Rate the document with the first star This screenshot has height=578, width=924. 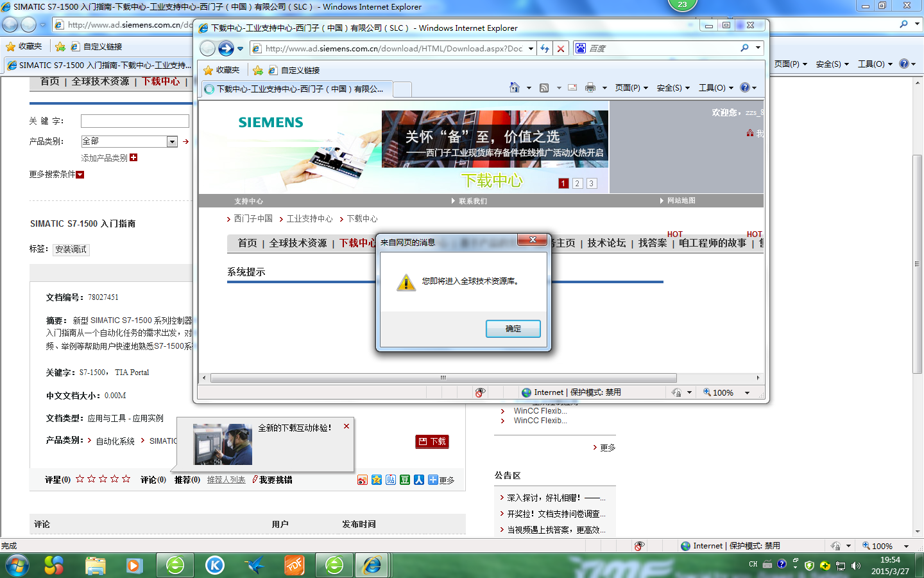pos(80,479)
